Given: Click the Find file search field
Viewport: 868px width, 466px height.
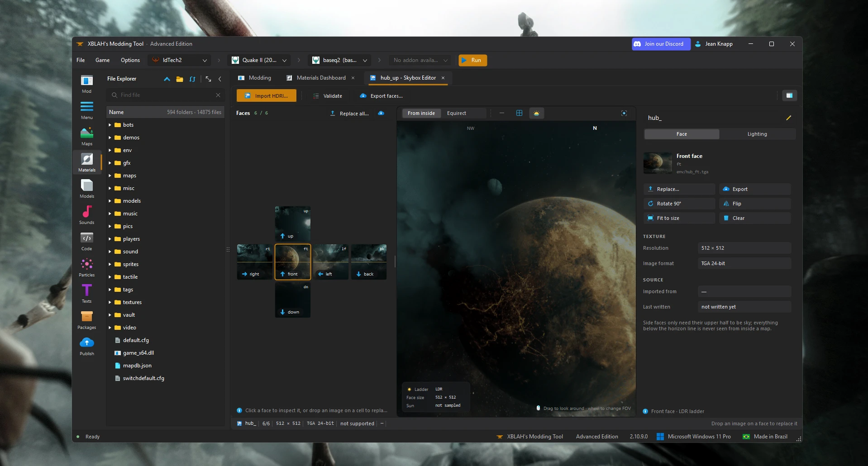Looking at the screenshot, I should 166,95.
